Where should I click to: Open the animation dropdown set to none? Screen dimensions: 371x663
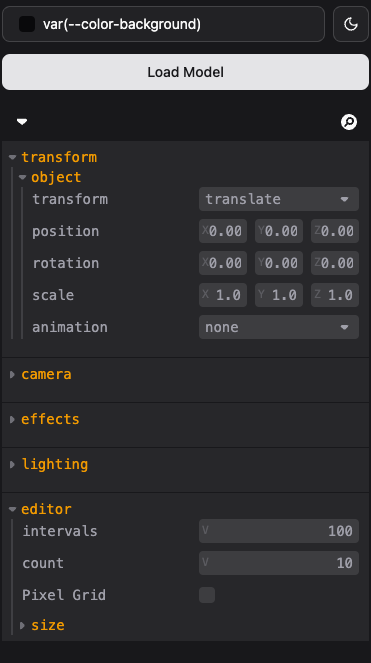click(279, 327)
